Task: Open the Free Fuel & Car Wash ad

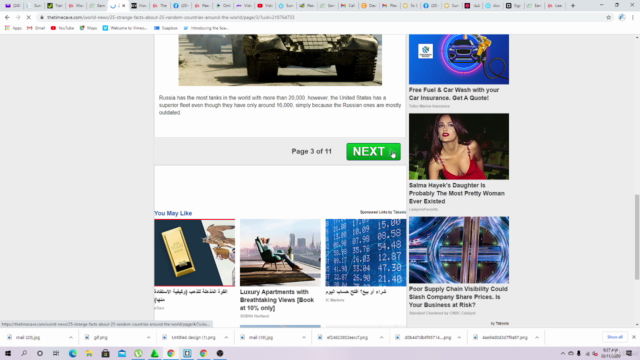Action: tap(454, 94)
